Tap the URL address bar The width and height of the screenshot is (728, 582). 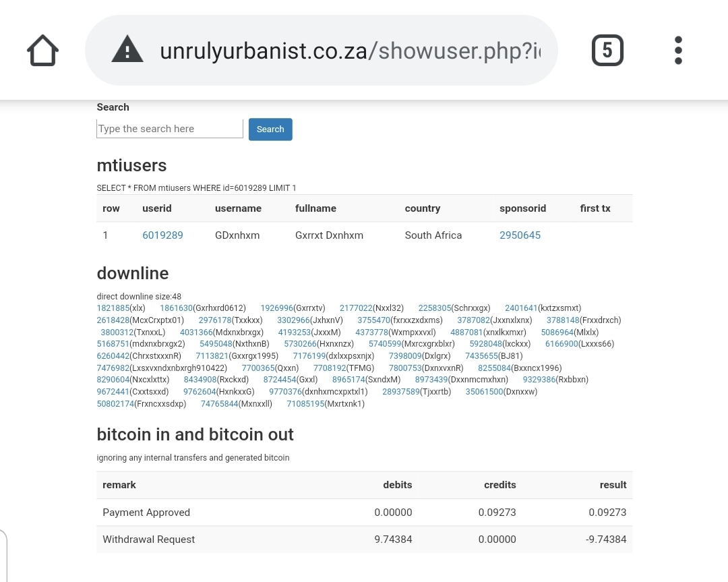[349, 51]
